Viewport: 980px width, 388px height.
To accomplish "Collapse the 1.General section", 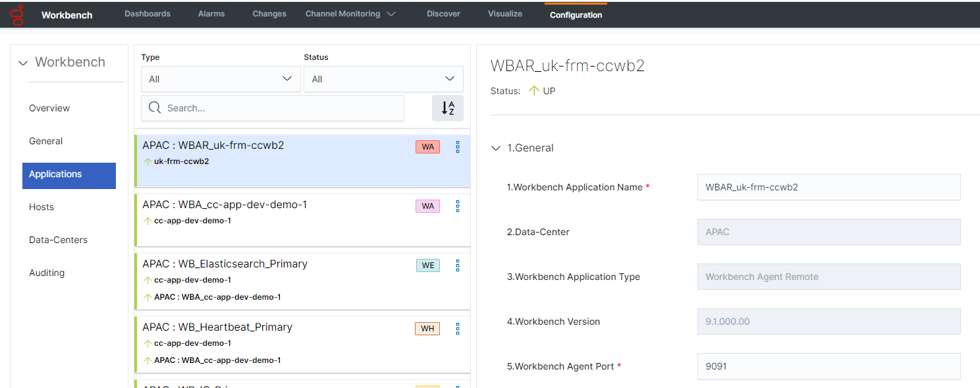I will 497,148.
